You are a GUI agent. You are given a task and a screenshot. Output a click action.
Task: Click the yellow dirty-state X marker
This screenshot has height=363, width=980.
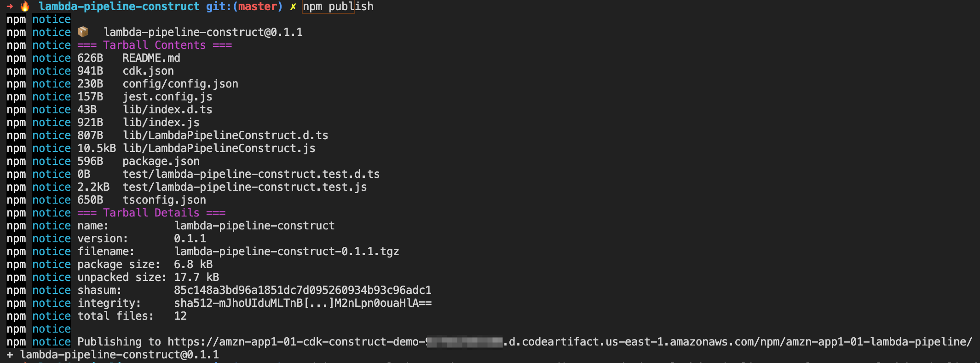293,7
